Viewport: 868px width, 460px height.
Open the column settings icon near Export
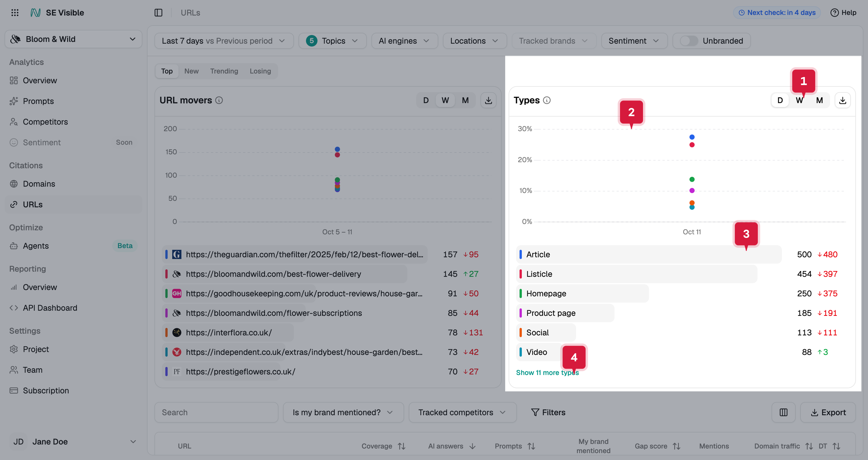point(783,412)
